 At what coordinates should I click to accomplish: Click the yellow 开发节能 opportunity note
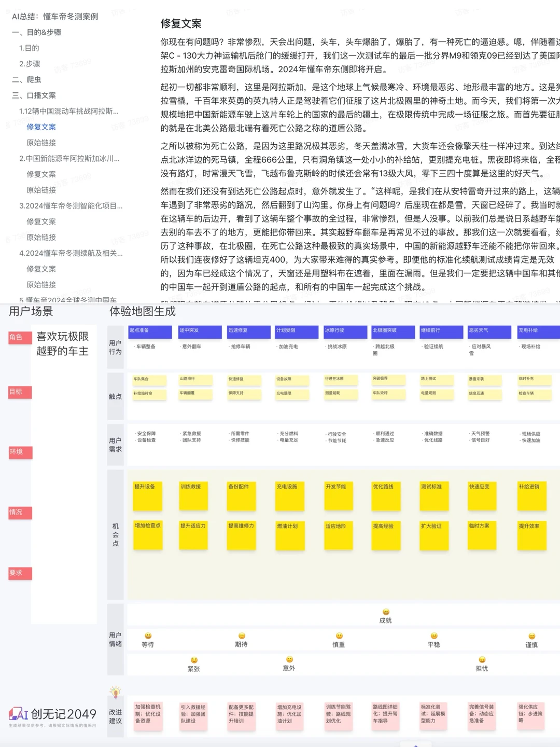point(339,496)
